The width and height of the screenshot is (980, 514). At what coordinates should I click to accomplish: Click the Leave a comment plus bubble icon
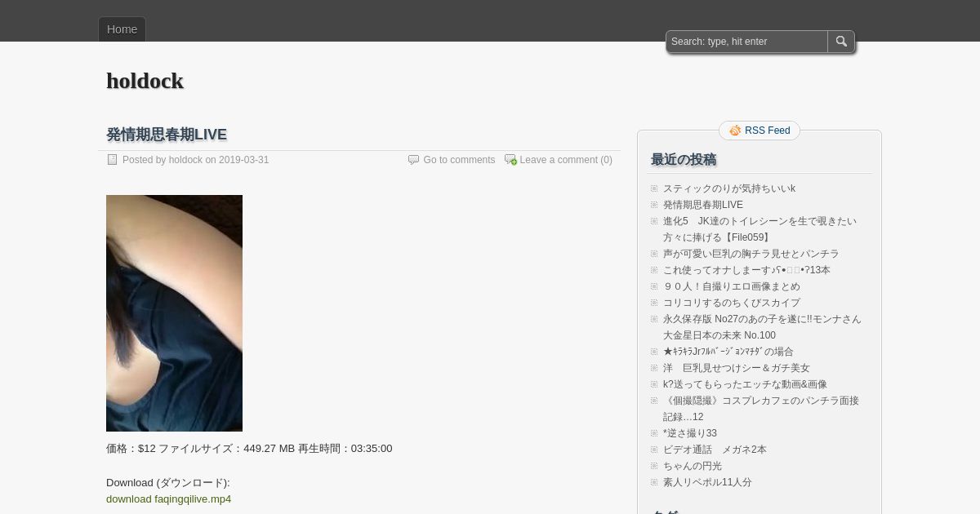coord(510,160)
